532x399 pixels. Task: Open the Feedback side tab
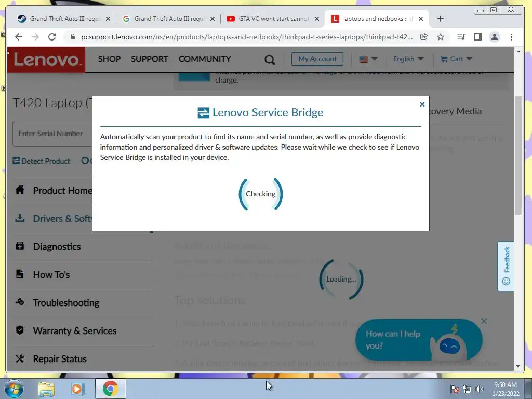click(506, 266)
